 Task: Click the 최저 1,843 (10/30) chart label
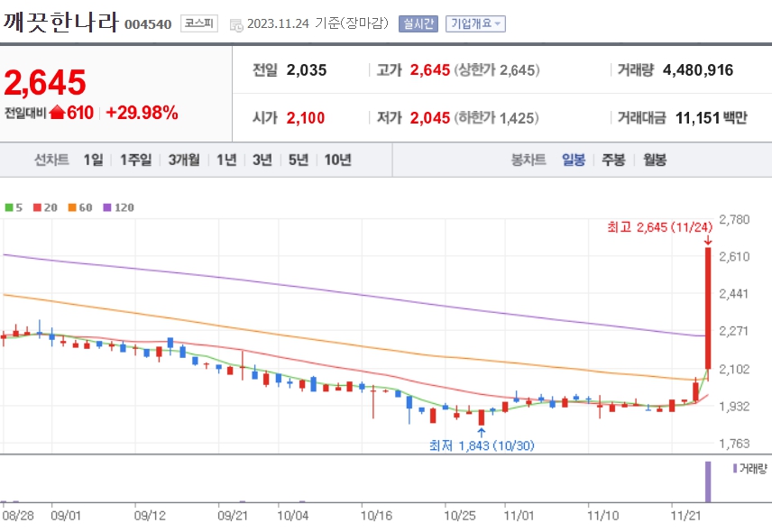pos(482,445)
